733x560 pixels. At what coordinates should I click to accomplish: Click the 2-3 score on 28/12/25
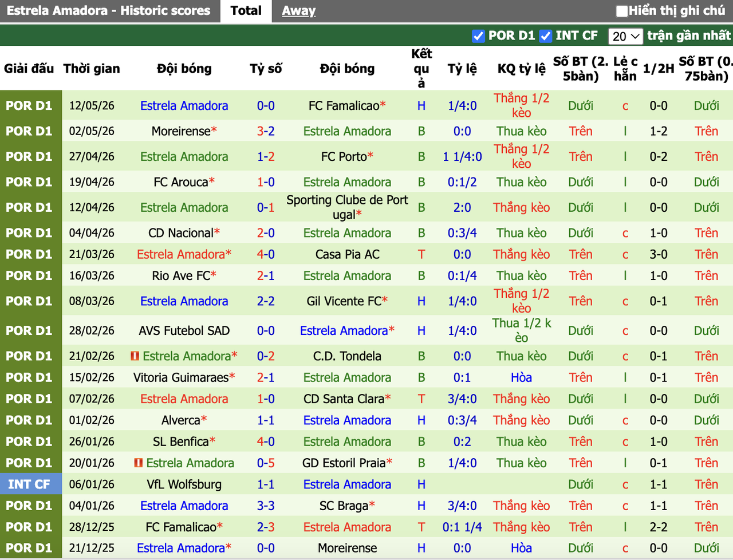pyautogui.click(x=266, y=527)
